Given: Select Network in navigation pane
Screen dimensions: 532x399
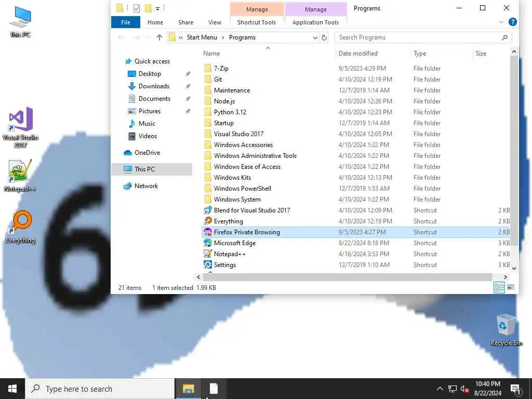Looking at the screenshot, I should pos(146,186).
